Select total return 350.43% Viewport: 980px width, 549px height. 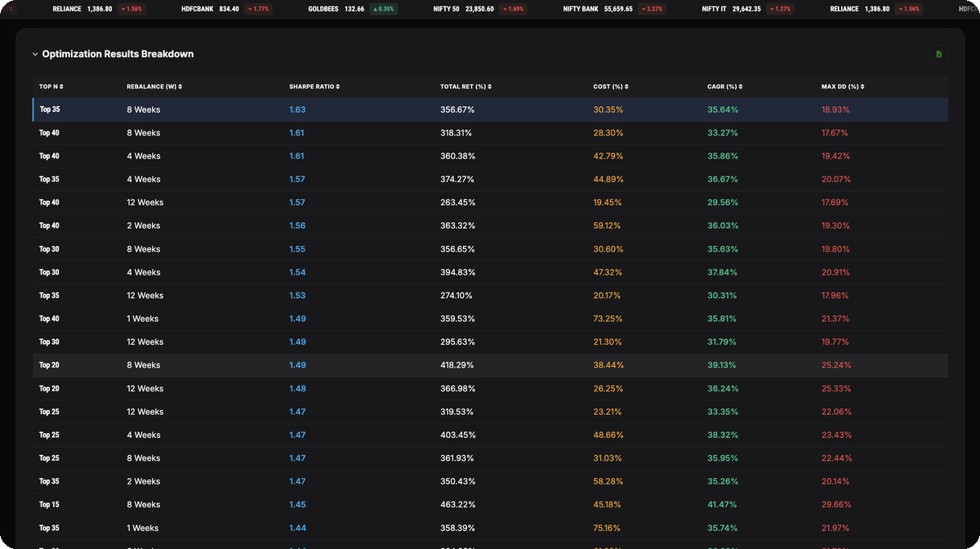tap(457, 482)
